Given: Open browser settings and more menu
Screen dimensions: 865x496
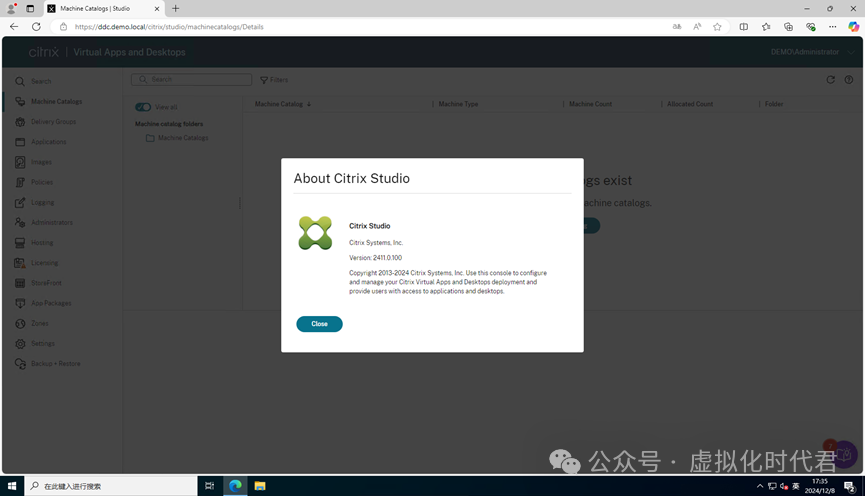Looking at the screenshot, I should [x=832, y=26].
